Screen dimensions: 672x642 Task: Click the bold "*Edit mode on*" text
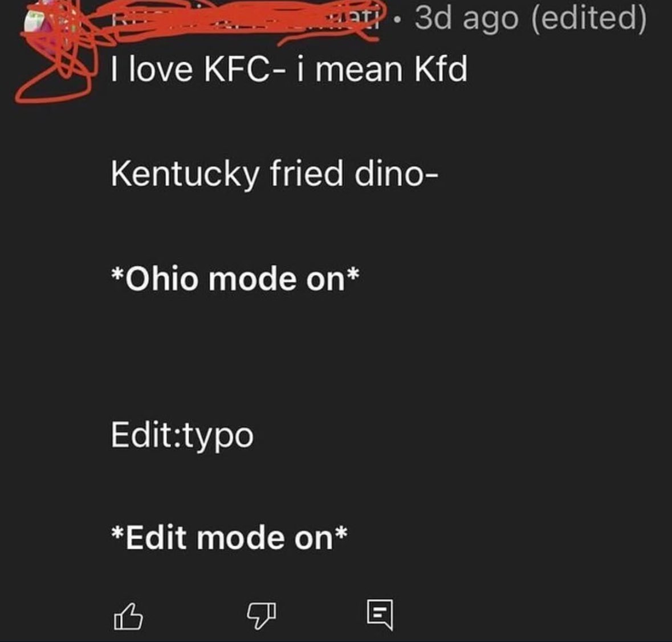click(229, 538)
